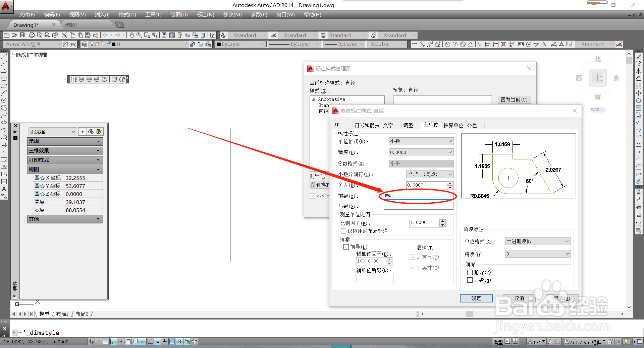
Task: Open the 单位格式 dropdown showing 小数
Action: (421, 141)
